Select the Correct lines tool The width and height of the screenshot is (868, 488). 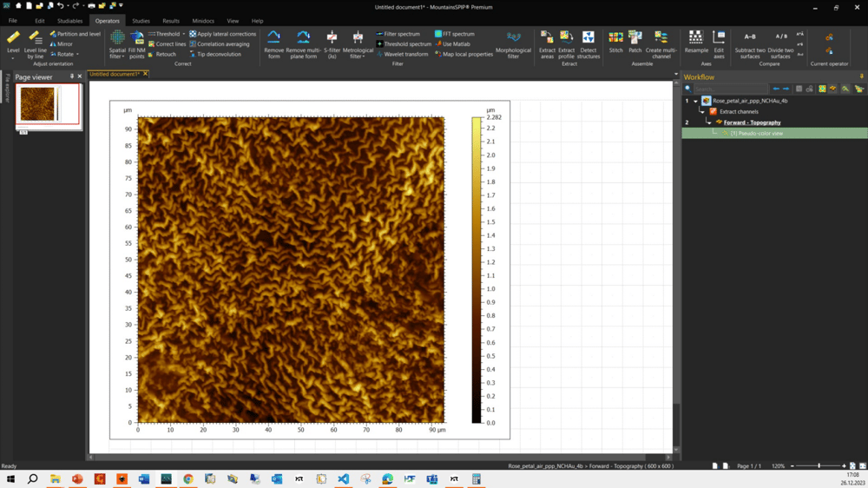coord(168,43)
